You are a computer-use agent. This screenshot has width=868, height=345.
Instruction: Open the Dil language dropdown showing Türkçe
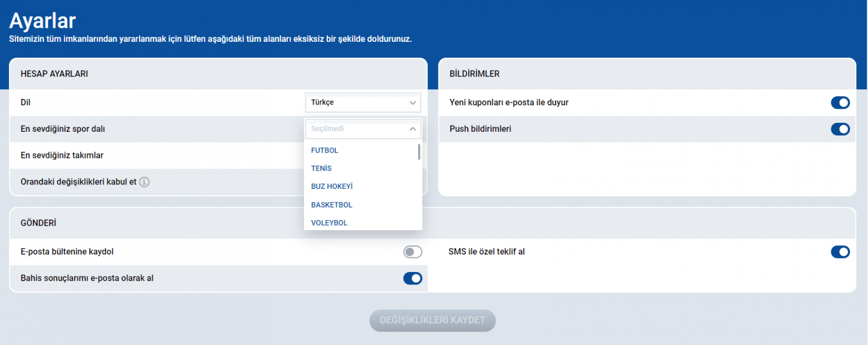pyautogui.click(x=363, y=103)
